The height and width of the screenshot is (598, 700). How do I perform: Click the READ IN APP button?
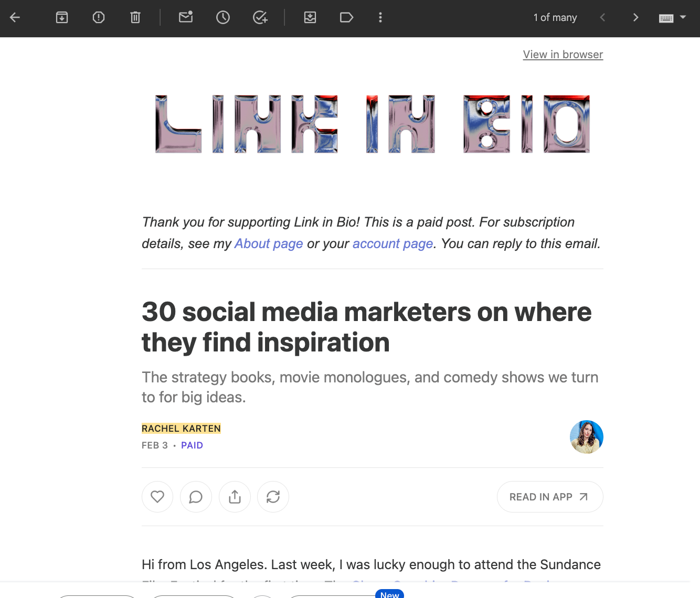click(549, 497)
